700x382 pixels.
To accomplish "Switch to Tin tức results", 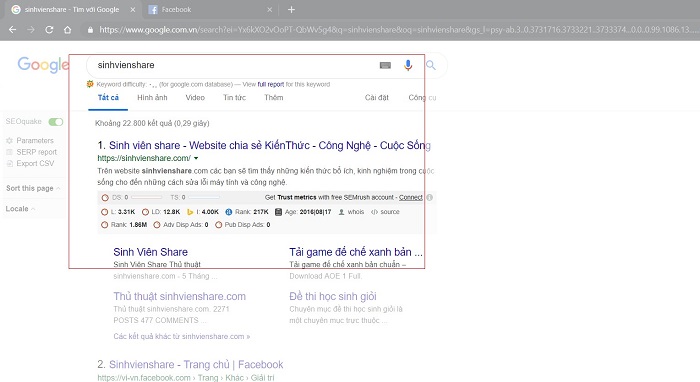I will pos(234,98).
